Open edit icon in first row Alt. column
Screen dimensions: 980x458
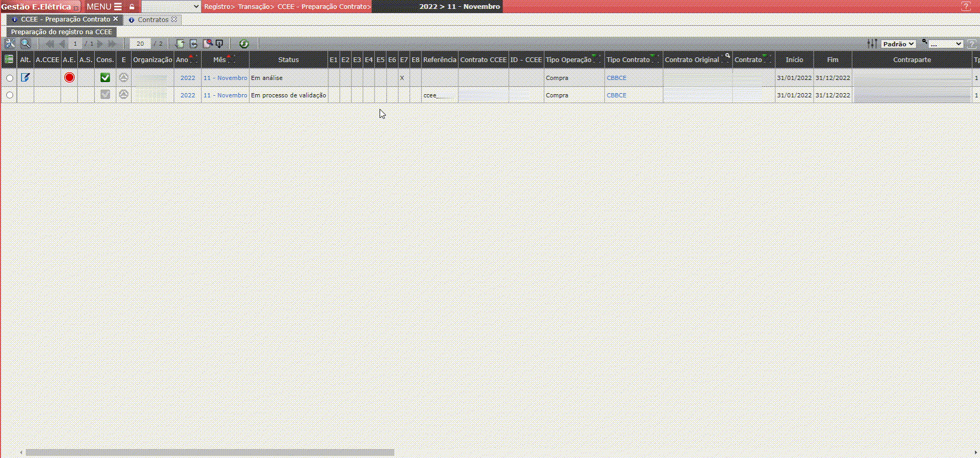tap(25, 78)
